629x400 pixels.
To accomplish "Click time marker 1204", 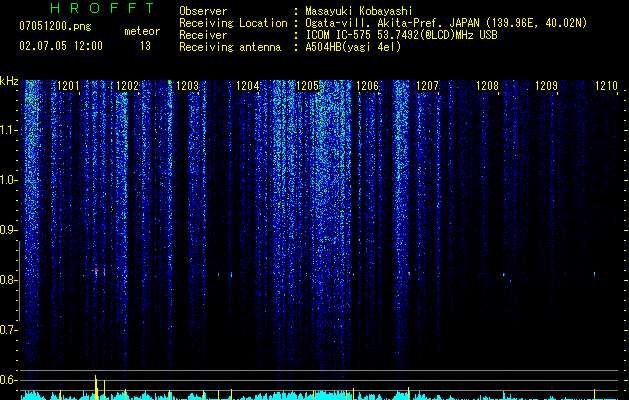I will tap(248, 86).
